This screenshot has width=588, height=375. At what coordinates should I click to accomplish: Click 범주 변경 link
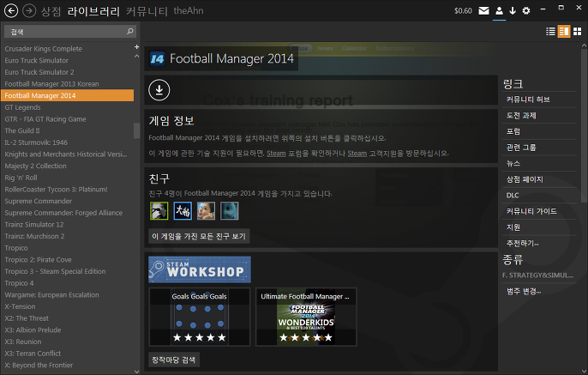pos(524,291)
